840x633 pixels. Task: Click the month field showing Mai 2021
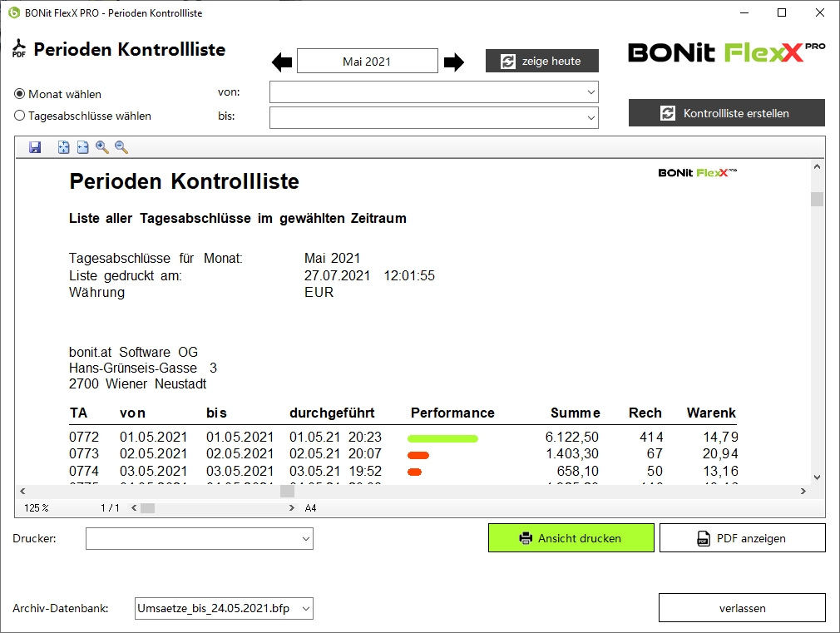368,61
